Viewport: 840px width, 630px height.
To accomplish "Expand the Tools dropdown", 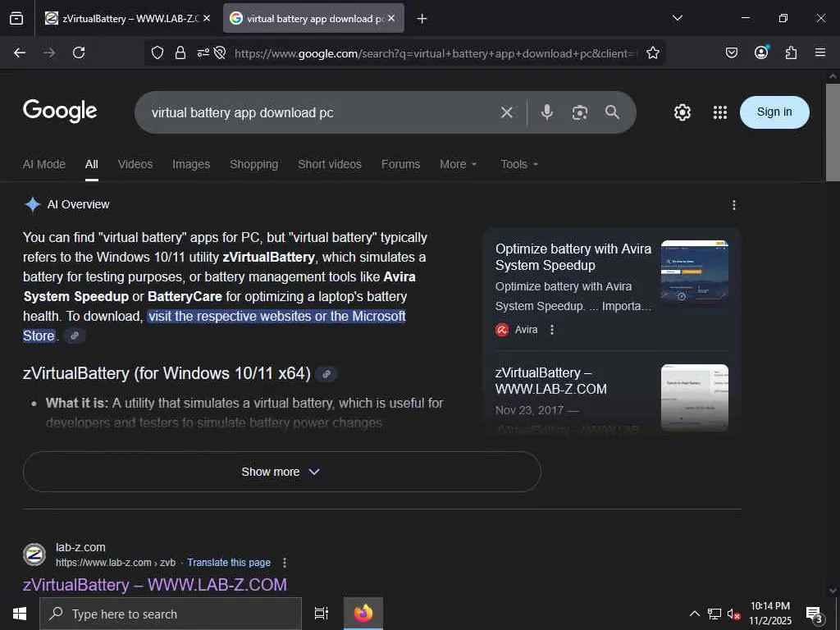I will click(x=519, y=164).
